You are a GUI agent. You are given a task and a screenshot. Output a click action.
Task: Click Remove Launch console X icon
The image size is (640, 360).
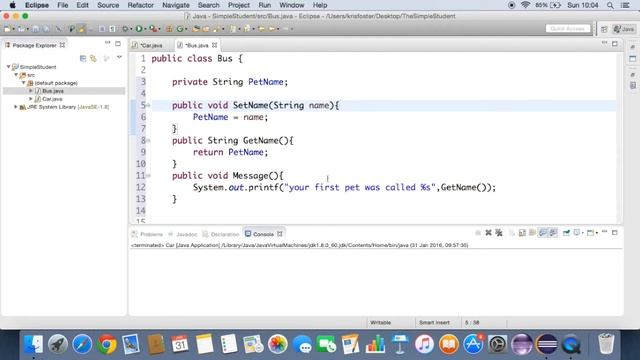click(x=489, y=233)
